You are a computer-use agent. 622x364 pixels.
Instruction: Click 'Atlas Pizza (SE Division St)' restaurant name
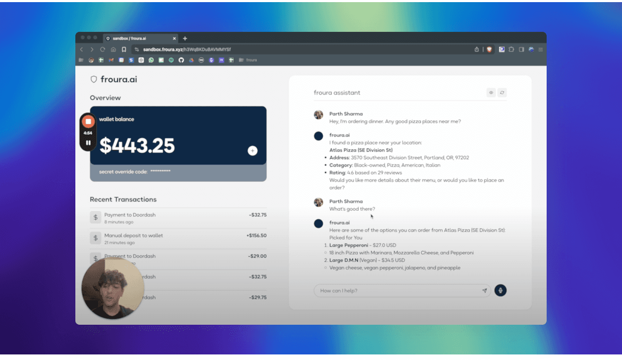tap(361, 150)
